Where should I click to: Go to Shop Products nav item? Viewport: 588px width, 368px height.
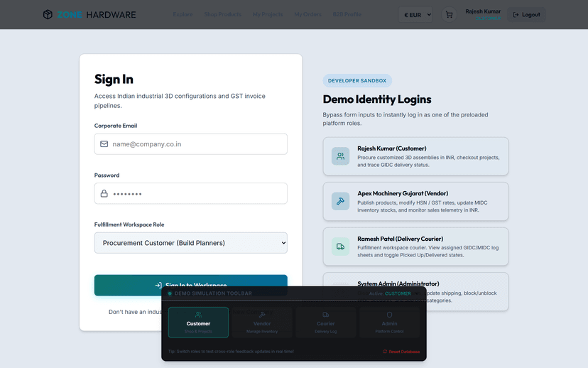pyautogui.click(x=223, y=14)
